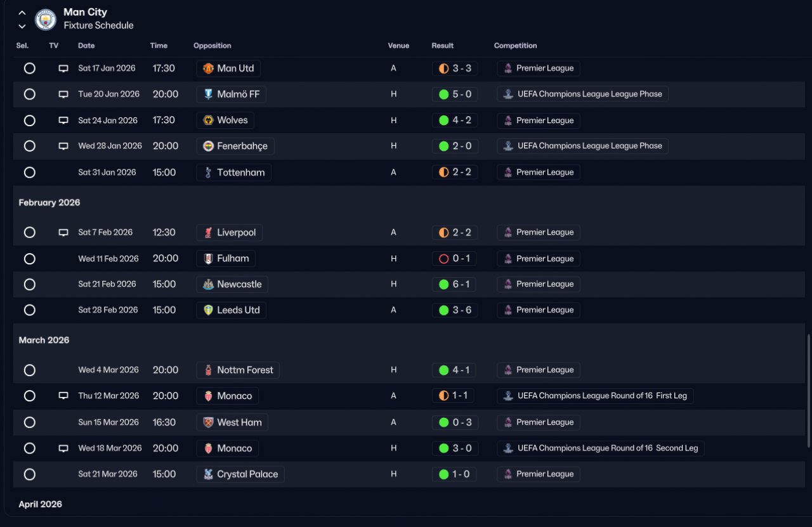The width and height of the screenshot is (812, 527).
Task: Click the Wolves club badge icon
Action: click(208, 120)
